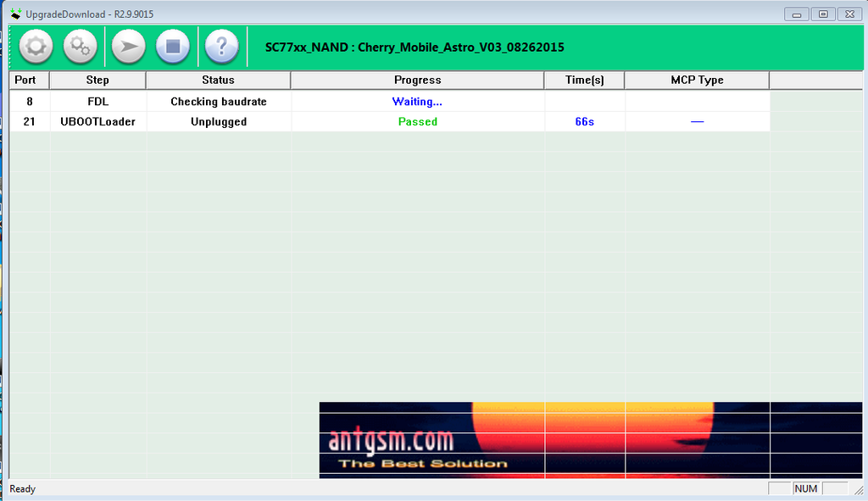Maximize the UpgradeDownload window
The image size is (868, 501).
pos(822,14)
